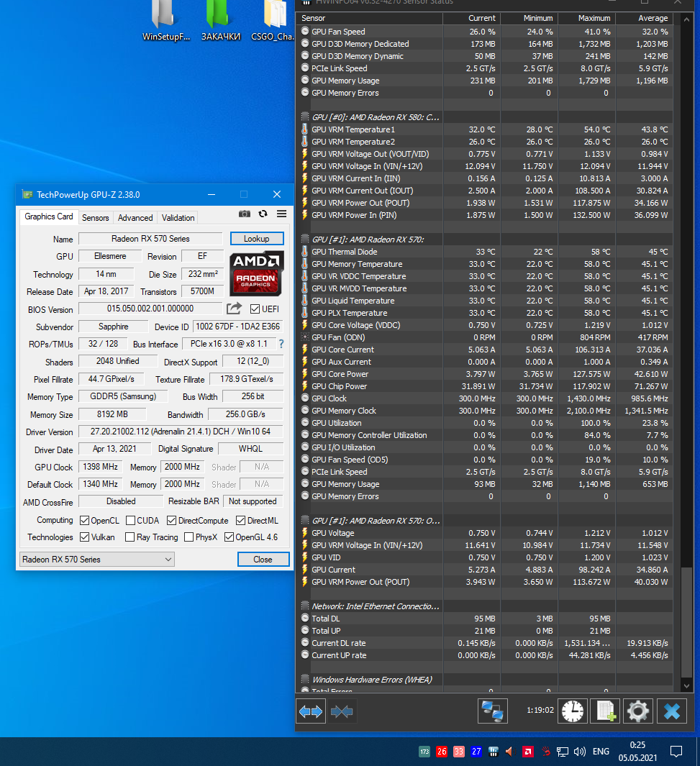
Task: Click the Maximum column header
Action: point(586,18)
